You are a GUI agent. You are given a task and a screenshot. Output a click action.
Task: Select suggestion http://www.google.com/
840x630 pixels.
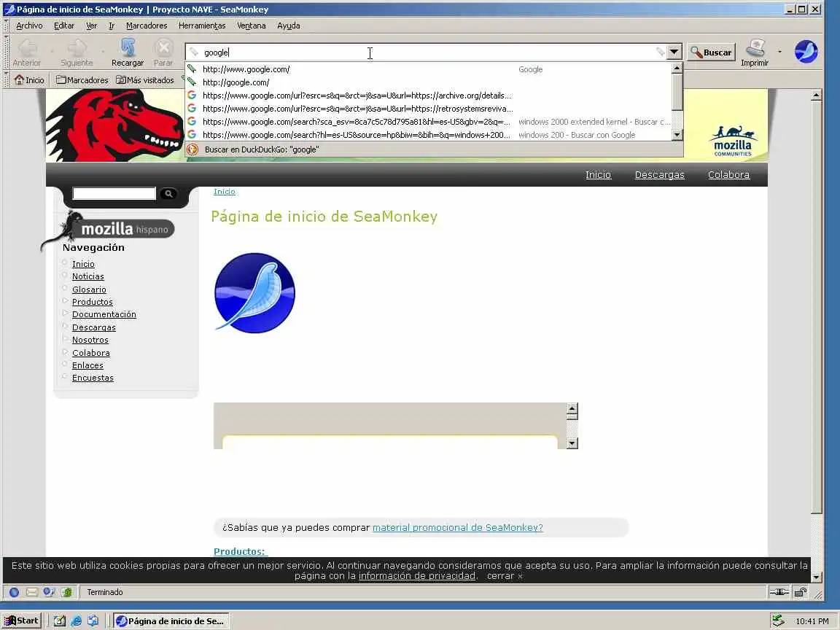(428, 69)
